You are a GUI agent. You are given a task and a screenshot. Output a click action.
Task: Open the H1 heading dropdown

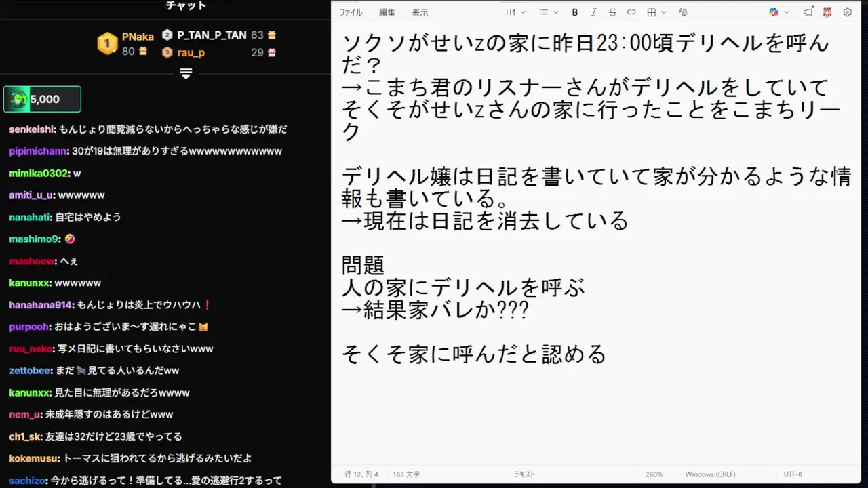pos(515,12)
